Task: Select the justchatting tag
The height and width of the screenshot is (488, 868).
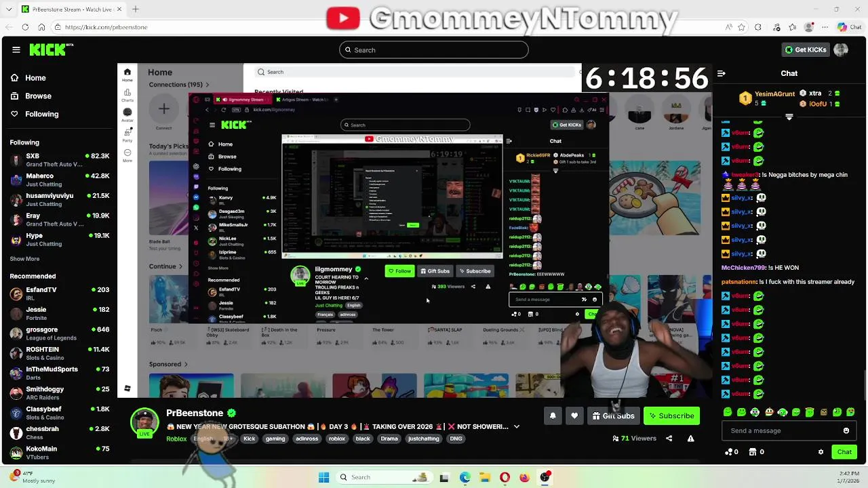Action: [x=424, y=439]
